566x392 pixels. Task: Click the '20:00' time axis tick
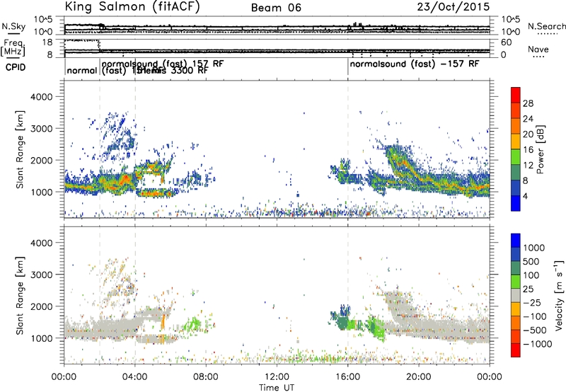click(419, 377)
